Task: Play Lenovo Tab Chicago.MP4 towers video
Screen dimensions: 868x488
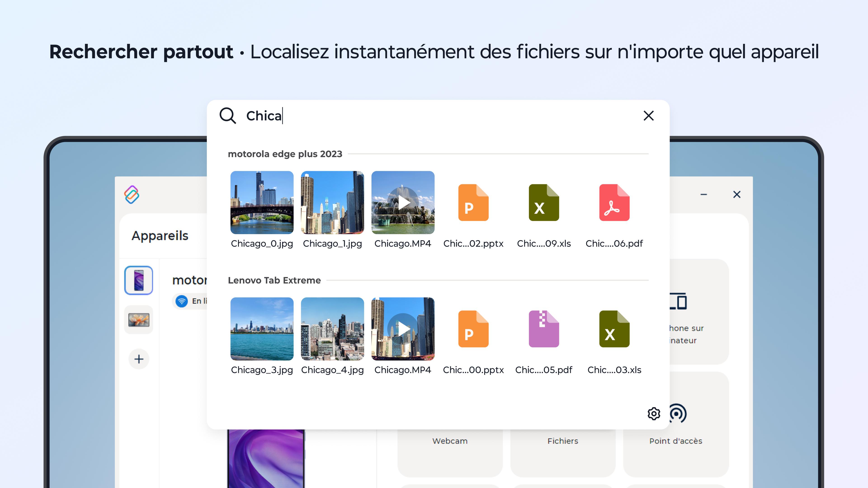Action: [403, 329]
